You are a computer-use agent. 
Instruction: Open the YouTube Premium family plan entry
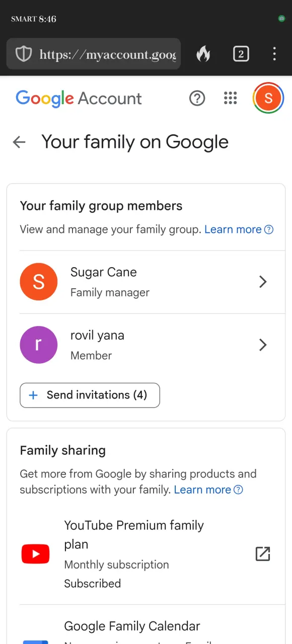(146, 554)
